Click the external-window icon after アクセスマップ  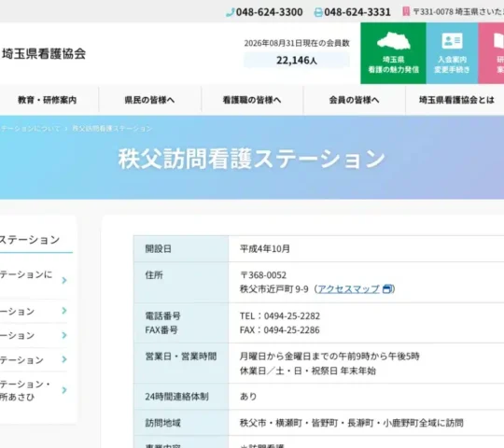387,289
